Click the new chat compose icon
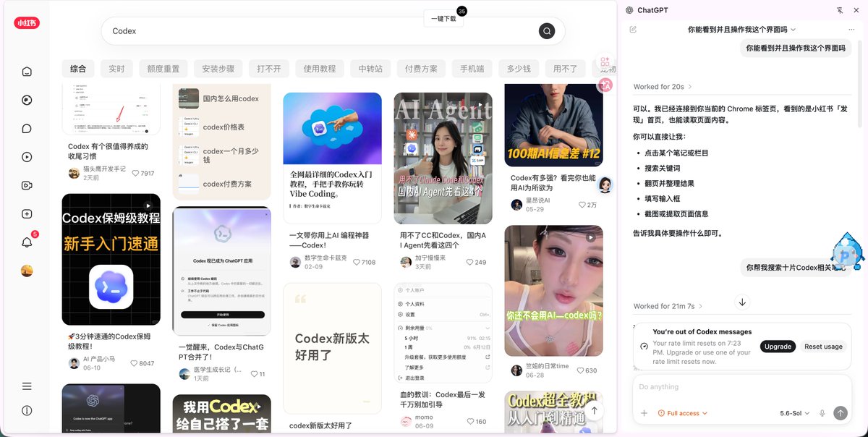 pos(634,30)
